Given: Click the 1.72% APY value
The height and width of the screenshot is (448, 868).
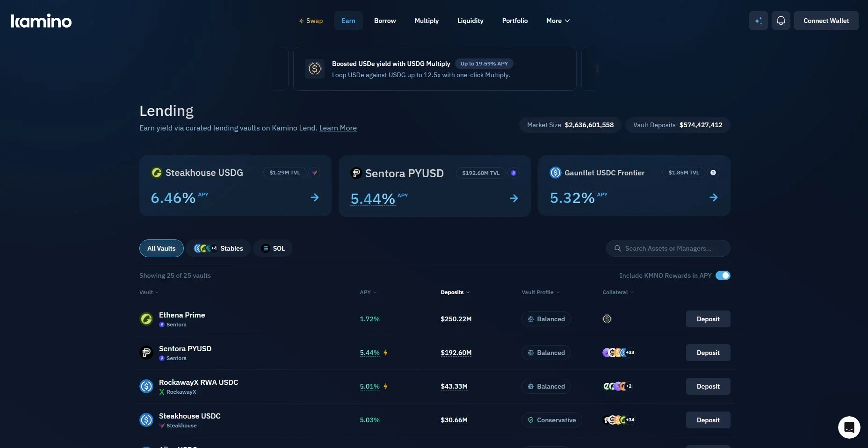Looking at the screenshot, I should [x=369, y=319].
